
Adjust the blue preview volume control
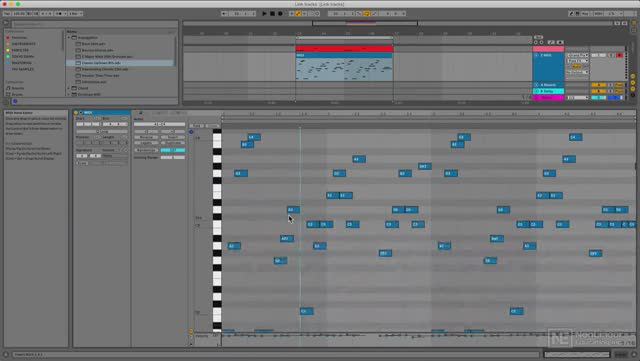pyautogui.click(x=616, y=98)
